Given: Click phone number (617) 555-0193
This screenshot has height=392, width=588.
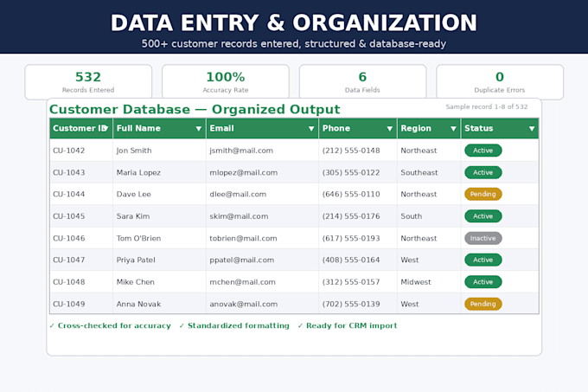Looking at the screenshot, I should [x=351, y=238].
